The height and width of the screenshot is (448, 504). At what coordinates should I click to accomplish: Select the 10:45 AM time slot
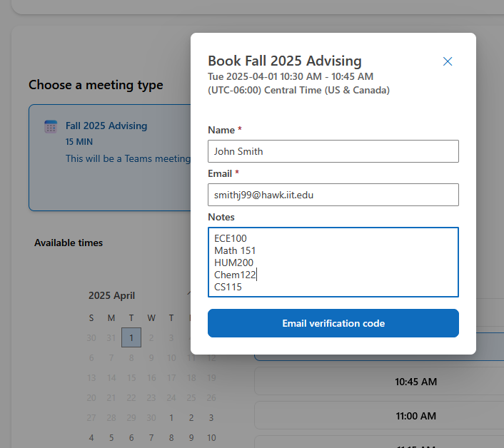coord(379,381)
